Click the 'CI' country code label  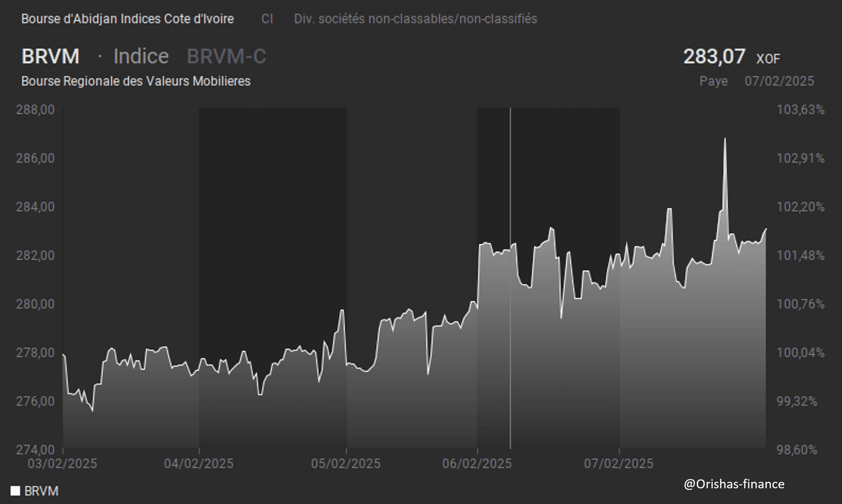[267, 19]
